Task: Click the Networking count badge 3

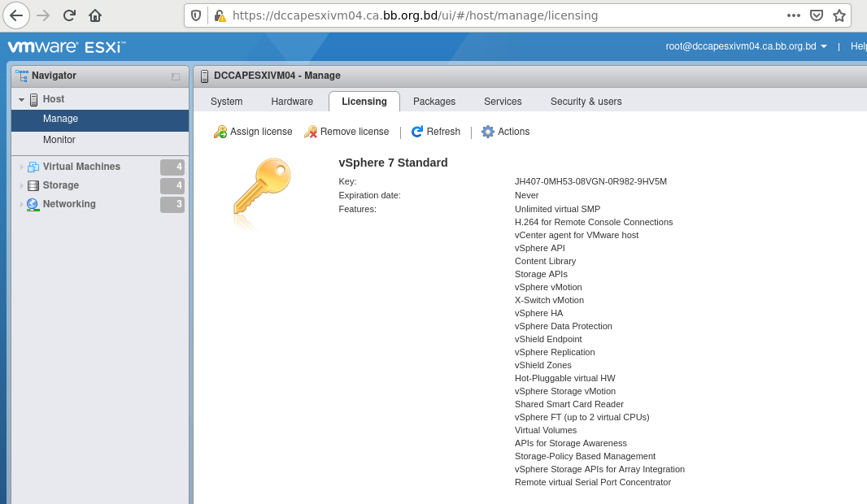Action: 172,205
